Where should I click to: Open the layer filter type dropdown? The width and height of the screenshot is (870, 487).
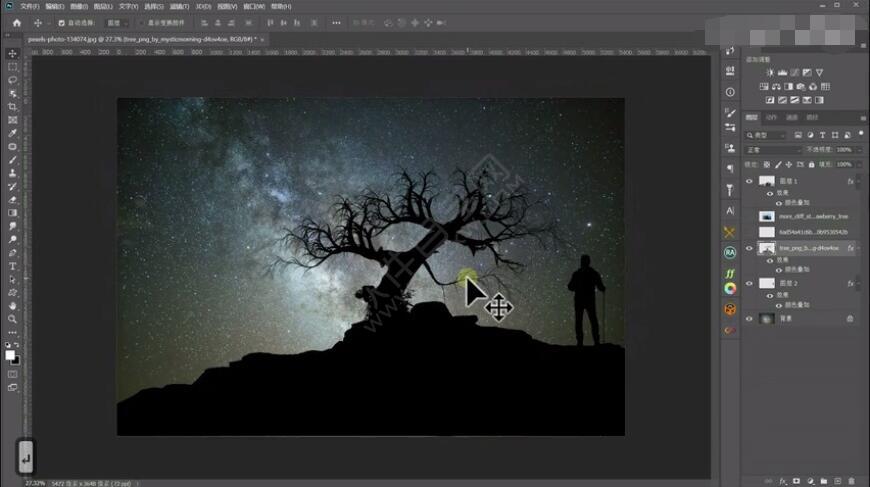point(766,135)
